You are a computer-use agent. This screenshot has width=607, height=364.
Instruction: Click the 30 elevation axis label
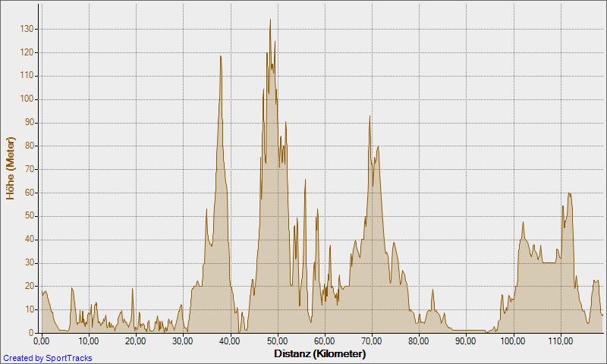[x=29, y=263]
